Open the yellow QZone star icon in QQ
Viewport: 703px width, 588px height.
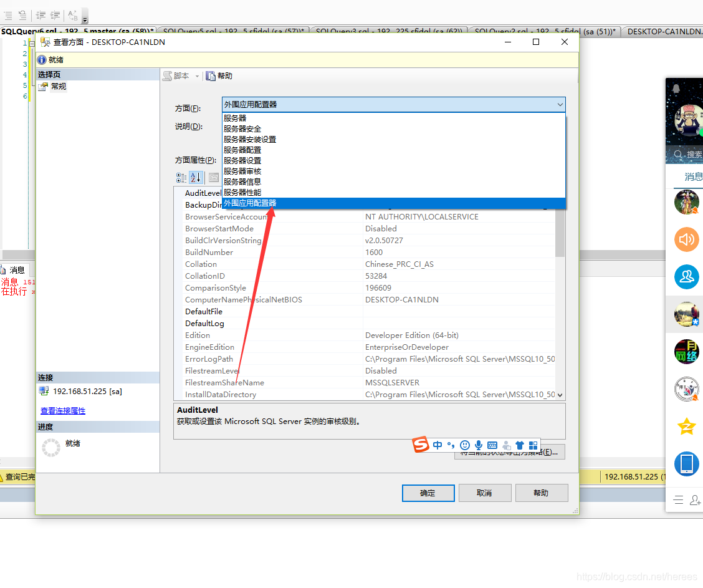click(x=687, y=426)
